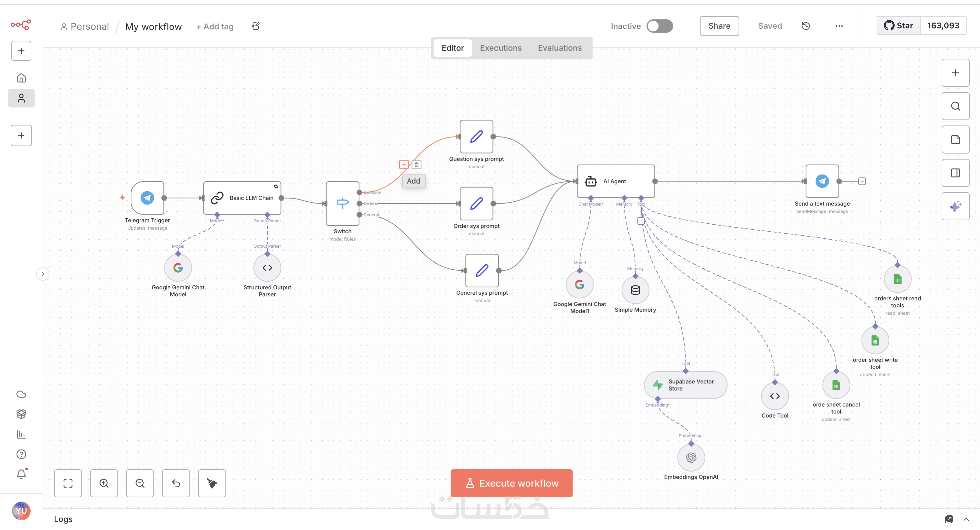The height and width of the screenshot is (530, 980).
Task: Expand the left sidebar chevron
Action: (x=43, y=274)
